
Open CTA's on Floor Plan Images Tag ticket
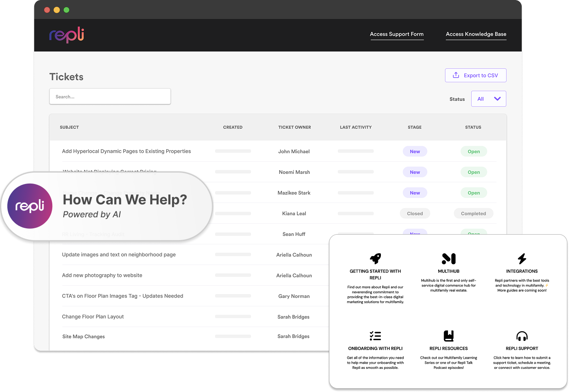click(x=123, y=296)
